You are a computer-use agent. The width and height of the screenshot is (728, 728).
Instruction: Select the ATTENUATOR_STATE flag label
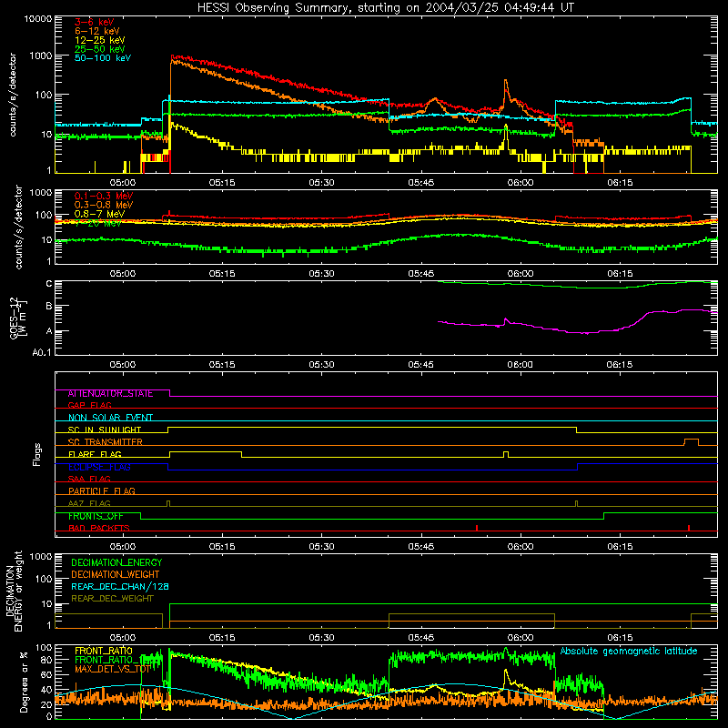click(x=110, y=394)
